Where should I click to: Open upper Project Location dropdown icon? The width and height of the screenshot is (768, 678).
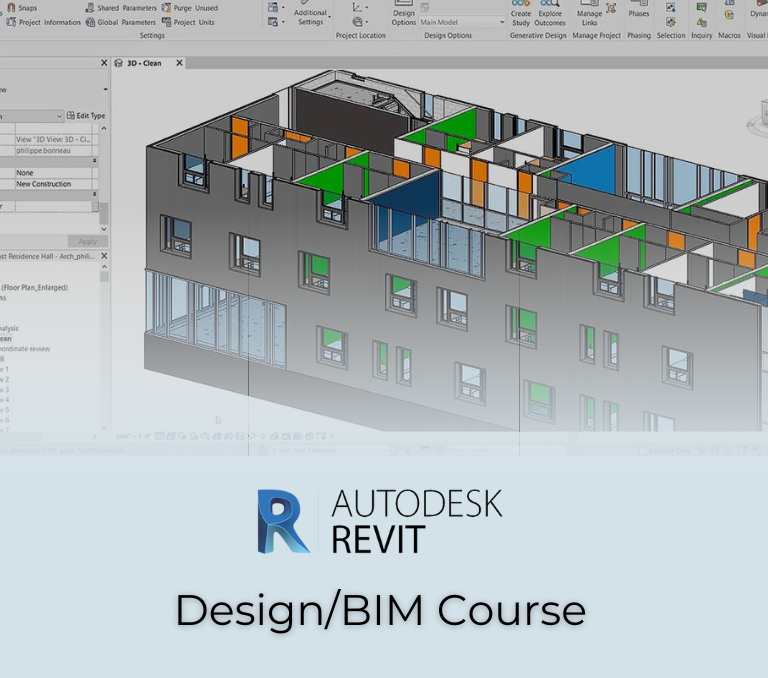click(x=360, y=7)
